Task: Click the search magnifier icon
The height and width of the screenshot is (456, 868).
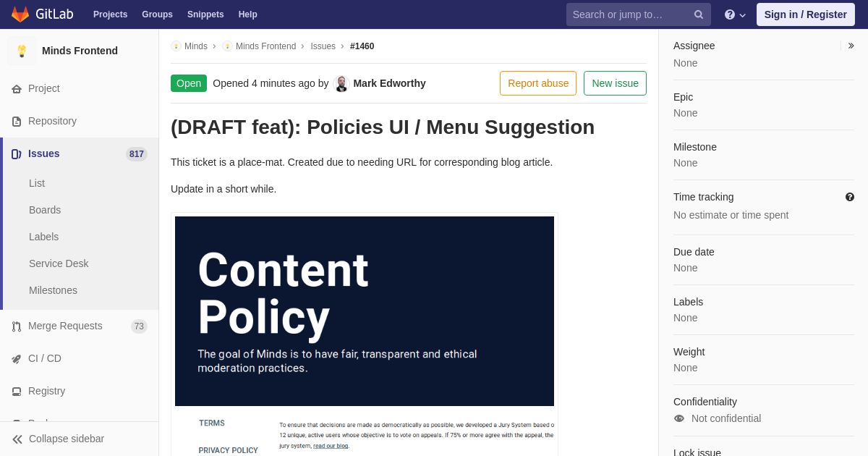Action: [x=699, y=14]
